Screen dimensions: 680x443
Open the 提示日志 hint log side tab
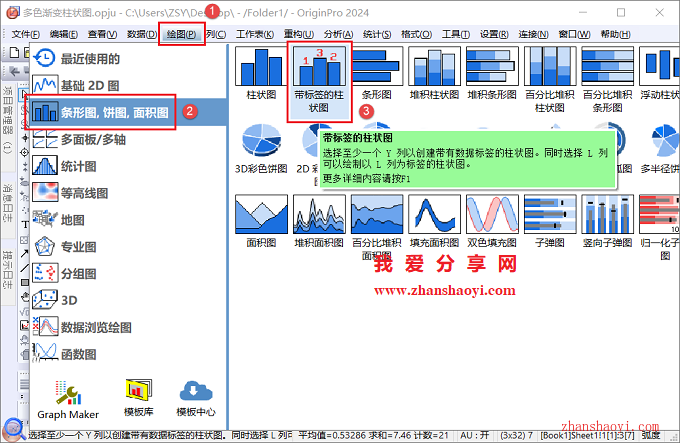(x=7, y=269)
